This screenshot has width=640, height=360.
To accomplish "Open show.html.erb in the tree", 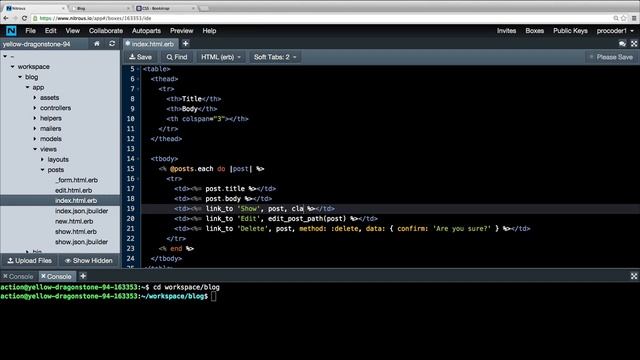I will point(76,231).
